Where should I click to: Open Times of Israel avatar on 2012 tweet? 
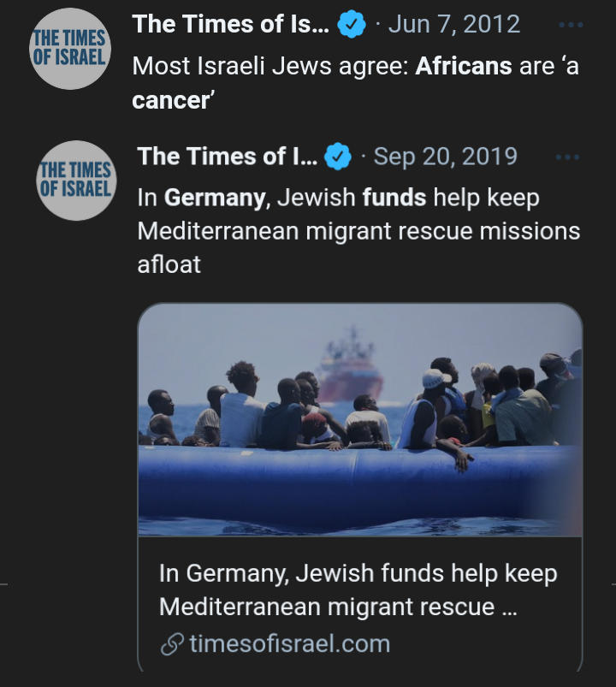(x=70, y=48)
